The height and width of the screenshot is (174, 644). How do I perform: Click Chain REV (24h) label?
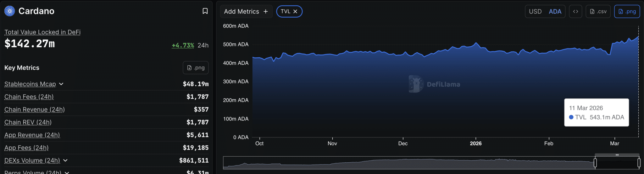click(x=28, y=122)
